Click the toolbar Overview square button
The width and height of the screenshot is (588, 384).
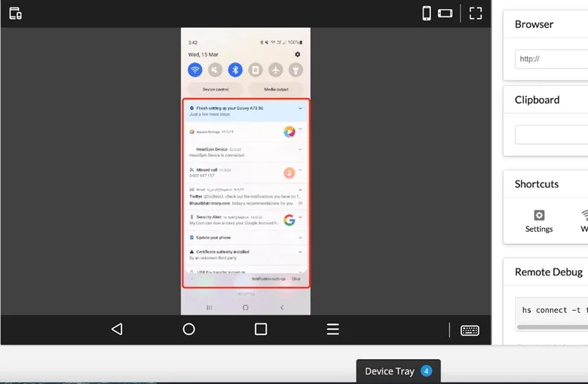point(261,329)
